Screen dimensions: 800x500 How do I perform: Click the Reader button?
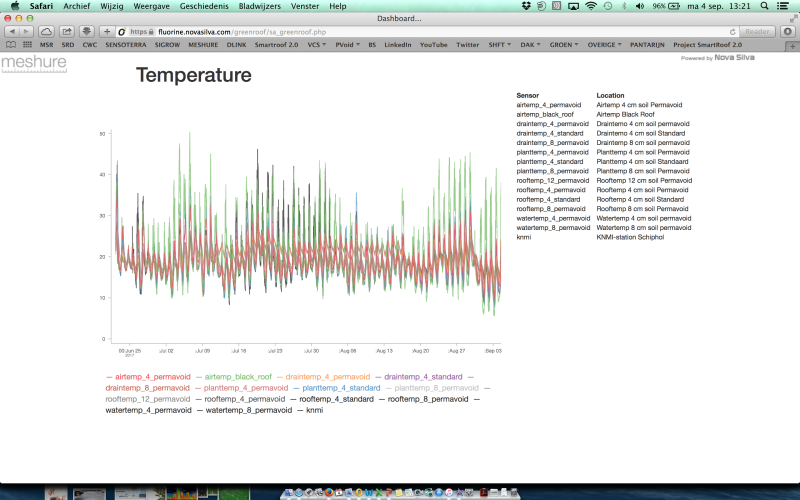click(757, 32)
